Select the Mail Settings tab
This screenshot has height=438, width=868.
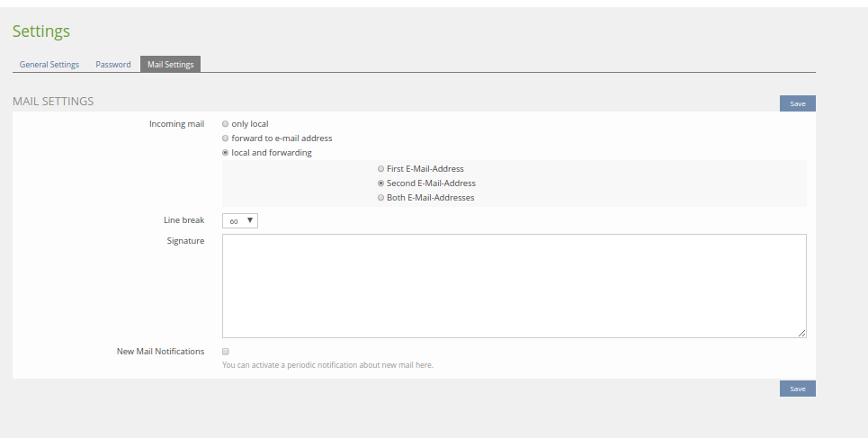(170, 65)
